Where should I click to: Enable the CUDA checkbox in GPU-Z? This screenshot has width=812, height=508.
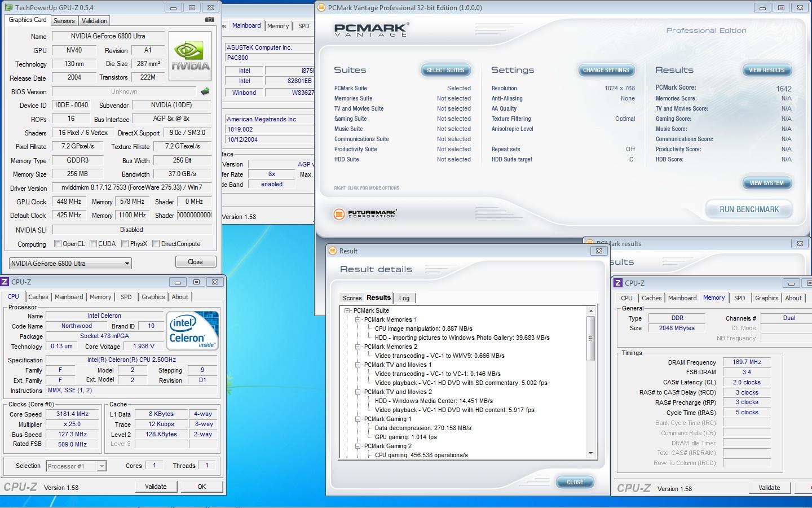(x=93, y=244)
